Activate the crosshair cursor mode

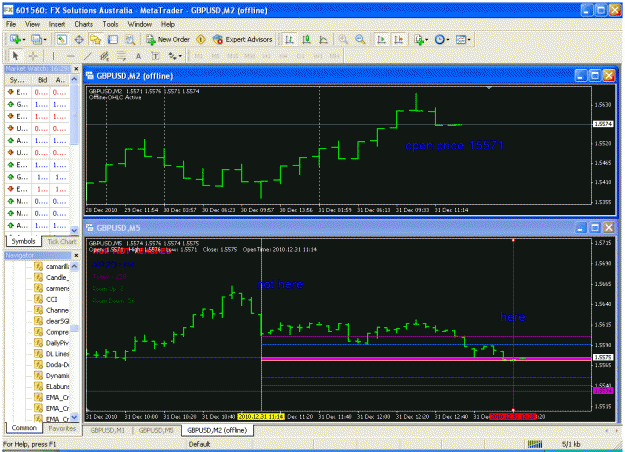coord(33,56)
